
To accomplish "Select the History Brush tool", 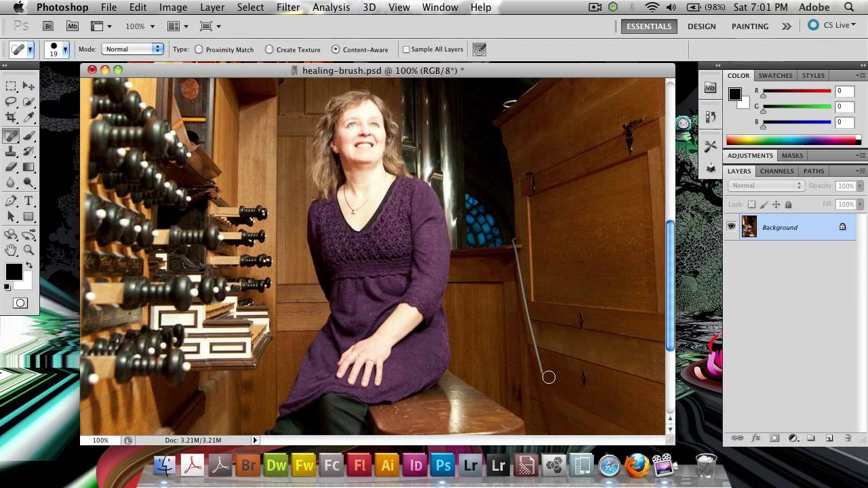I will [28, 152].
